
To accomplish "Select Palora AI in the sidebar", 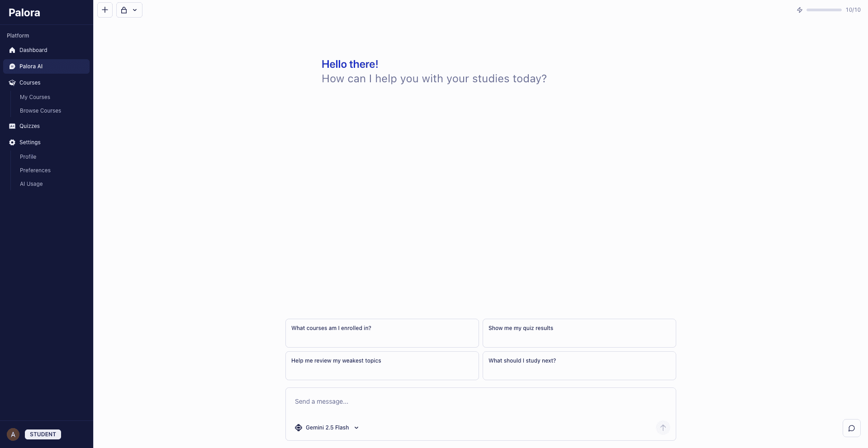I will click(x=30, y=66).
